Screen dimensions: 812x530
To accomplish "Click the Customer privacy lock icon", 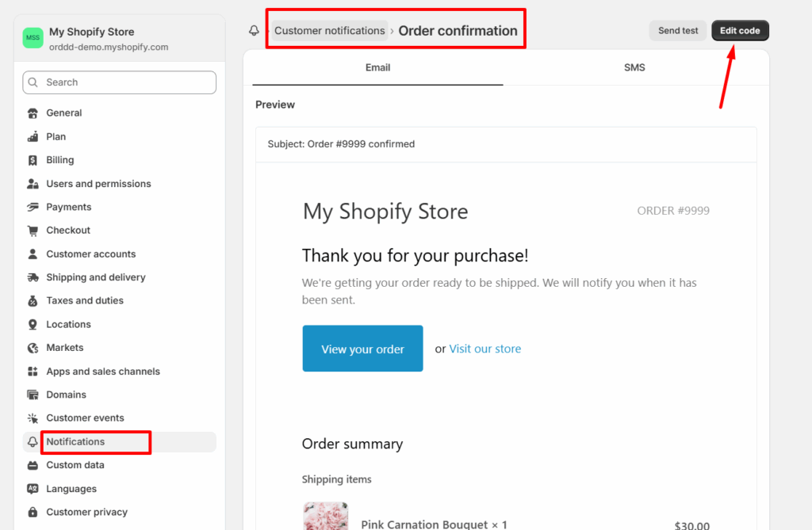I will click(x=33, y=512).
